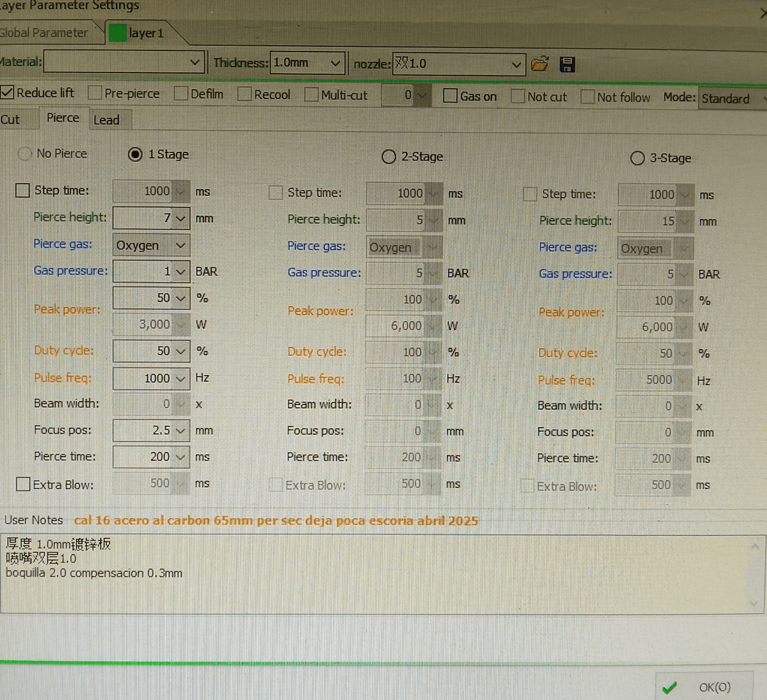This screenshot has height=700, width=767.
Task: Select the No Pierce radio button
Action: (25, 154)
